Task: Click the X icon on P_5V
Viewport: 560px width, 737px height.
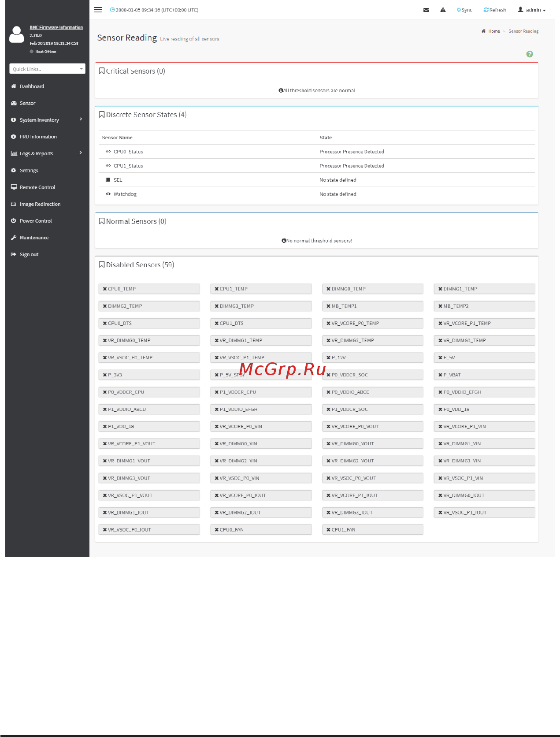Action: point(440,358)
